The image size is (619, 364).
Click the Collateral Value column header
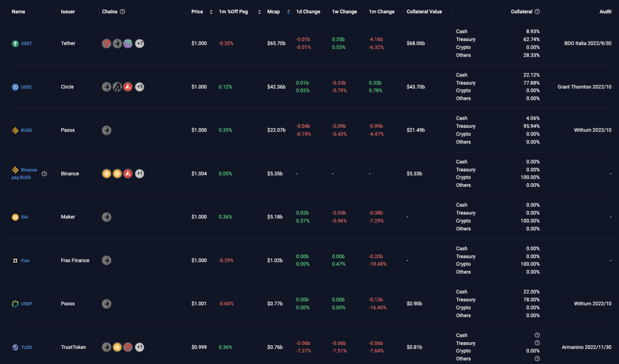[424, 11]
